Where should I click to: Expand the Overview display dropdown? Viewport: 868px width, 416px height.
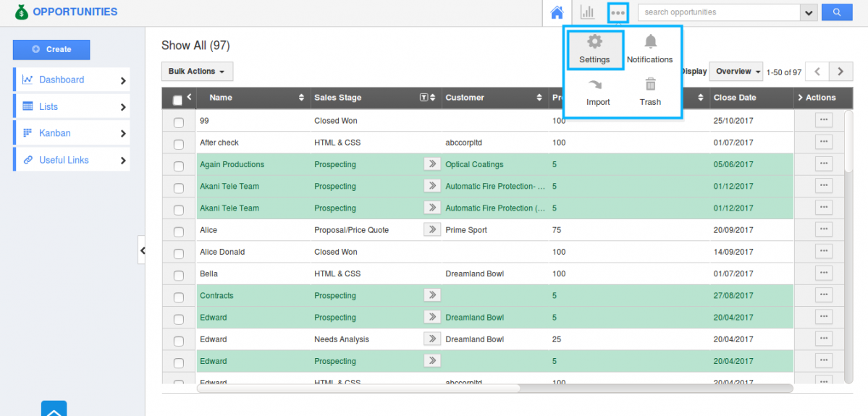(x=736, y=72)
